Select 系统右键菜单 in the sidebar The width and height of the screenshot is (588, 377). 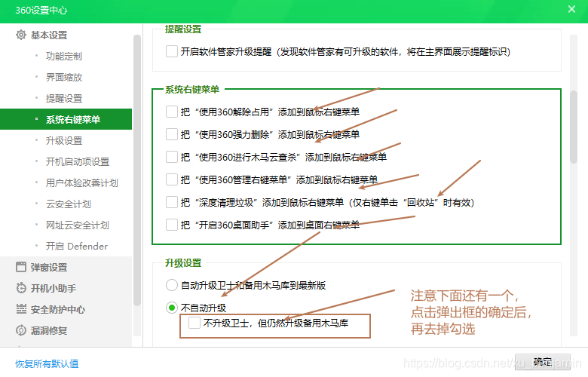click(x=66, y=119)
